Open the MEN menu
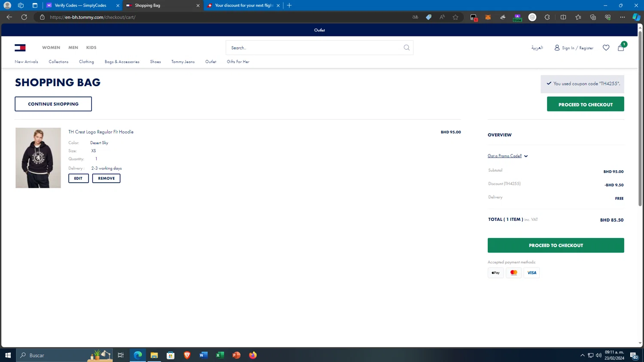The height and width of the screenshot is (362, 644). pos(73,48)
